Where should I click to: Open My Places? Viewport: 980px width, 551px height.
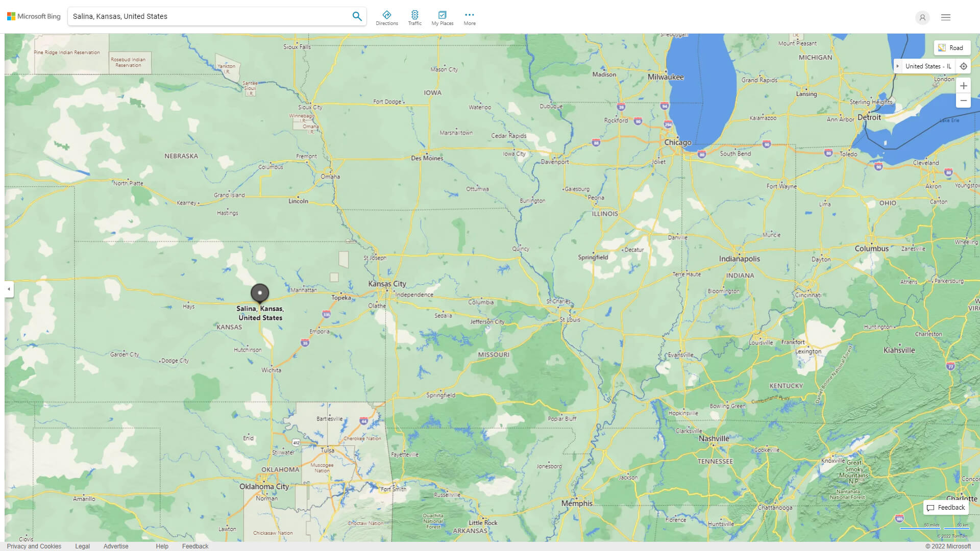click(x=442, y=18)
